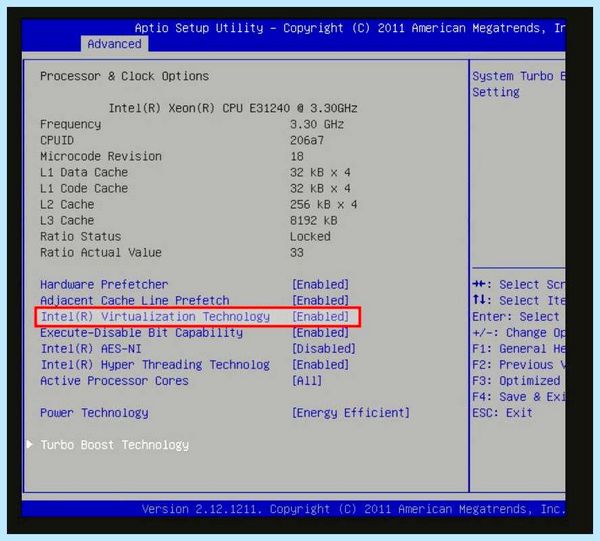600x541 pixels.
Task: Select Adjacent Cache Line Prefetch setting
Action: [135, 301]
